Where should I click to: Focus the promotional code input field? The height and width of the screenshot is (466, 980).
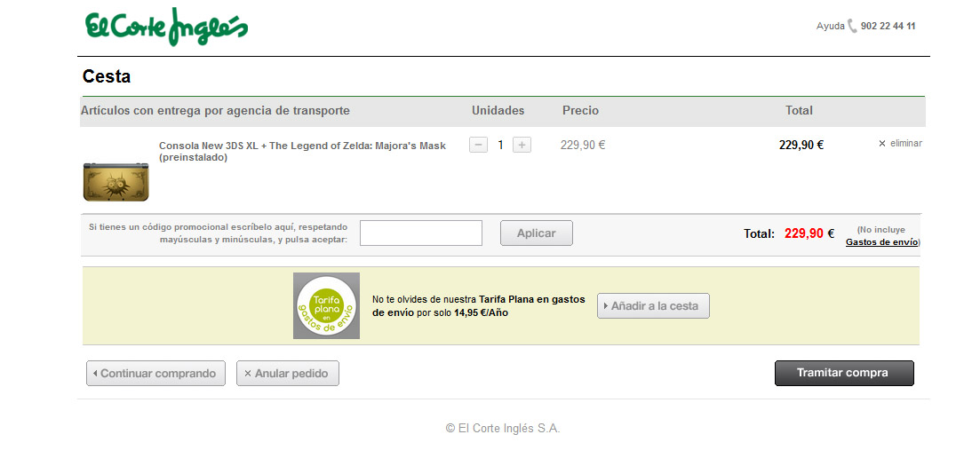tap(421, 233)
